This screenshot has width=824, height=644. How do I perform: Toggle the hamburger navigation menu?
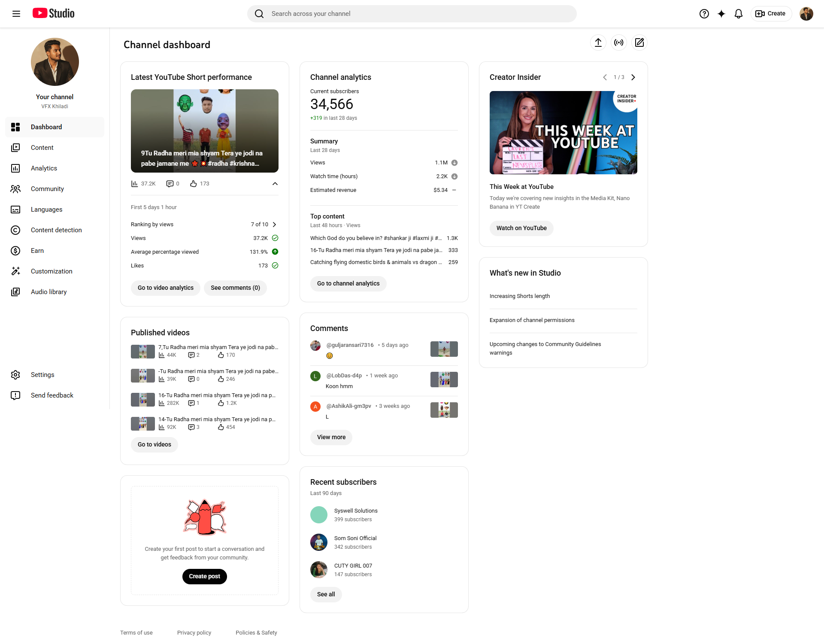(16, 14)
